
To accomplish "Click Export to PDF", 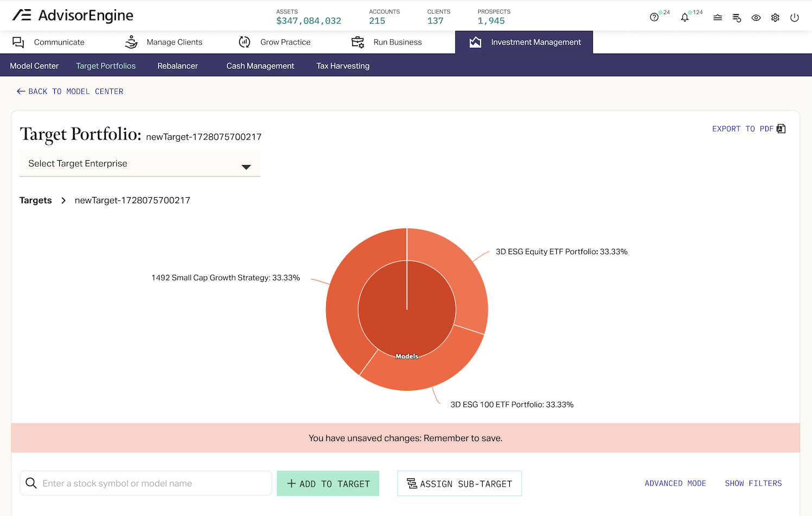I will point(748,129).
